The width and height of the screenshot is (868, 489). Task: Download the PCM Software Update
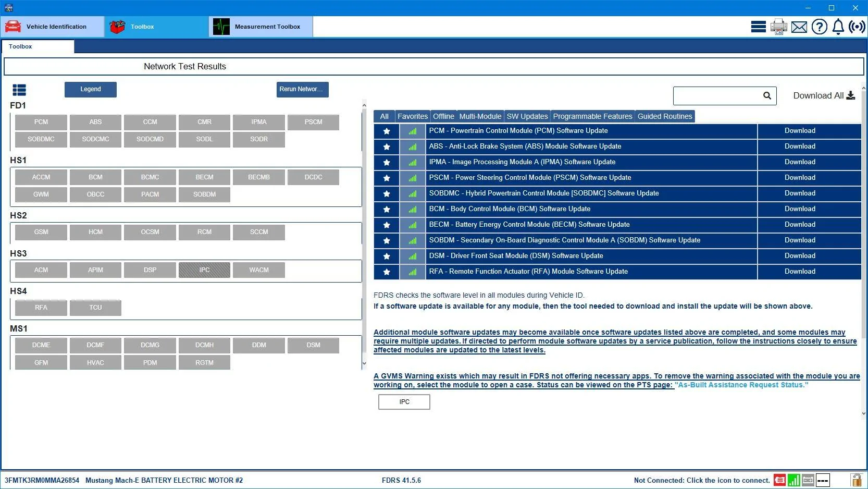coord(800,131)
